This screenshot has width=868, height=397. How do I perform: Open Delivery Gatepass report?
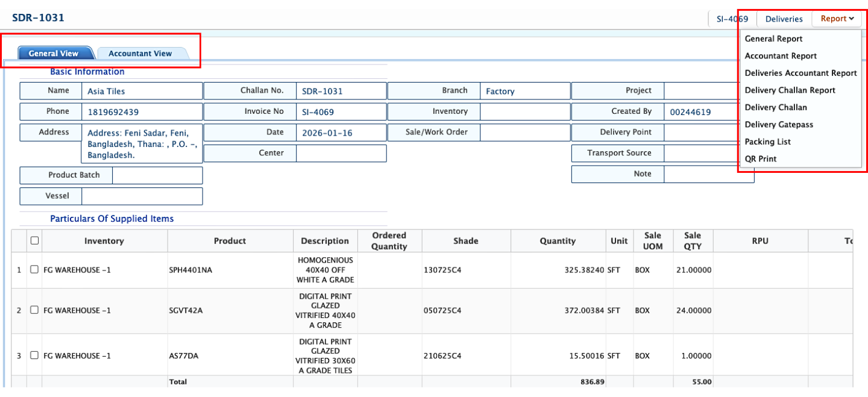pos(779,125)
